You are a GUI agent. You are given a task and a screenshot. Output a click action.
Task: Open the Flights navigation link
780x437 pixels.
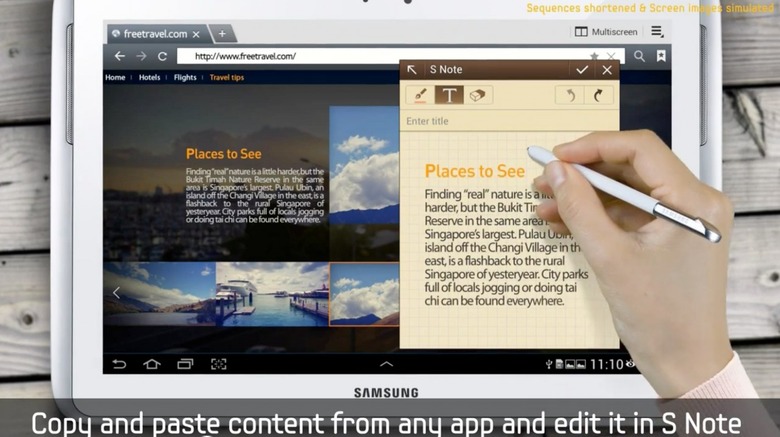(185, 77)
